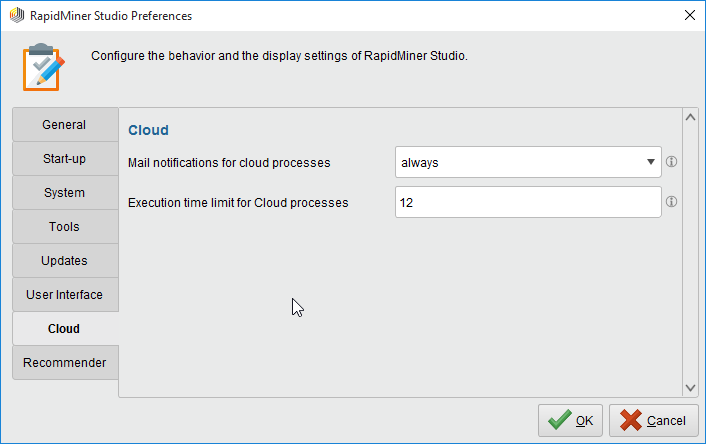The width and height of the screenshot is (706, 444).
Task: Close the RapidMiner Studio Preferences window
Action: (688, 16)
